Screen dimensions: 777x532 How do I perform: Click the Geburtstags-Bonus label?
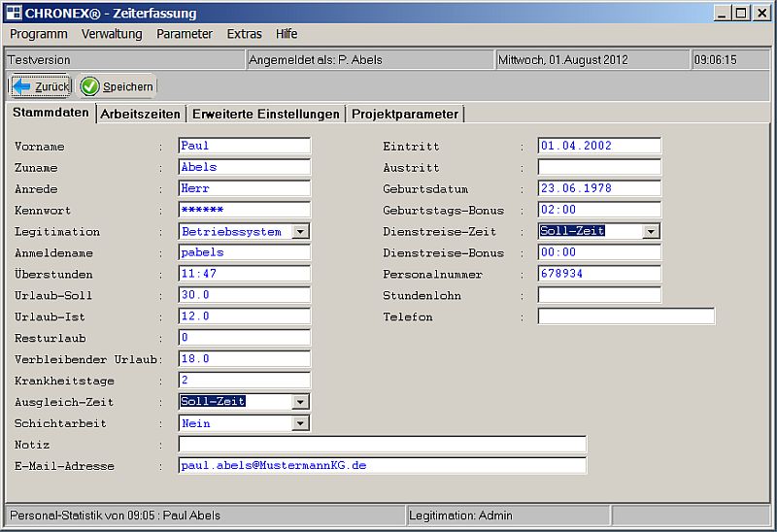tap(444, 211)
